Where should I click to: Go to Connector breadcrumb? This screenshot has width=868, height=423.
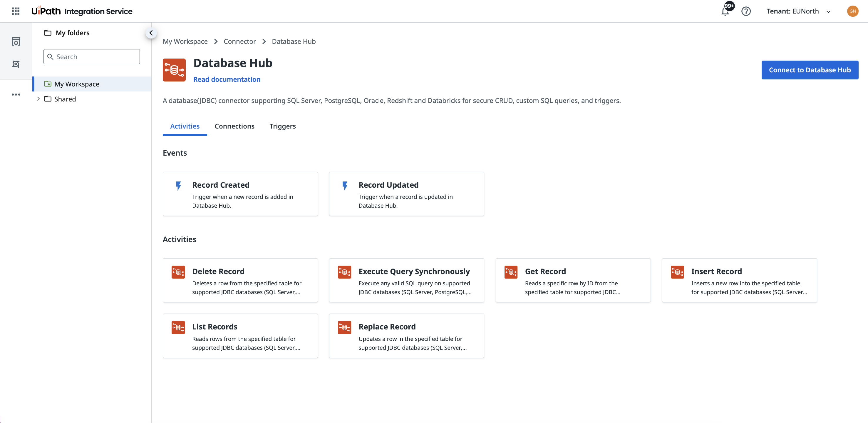coord(239,41)
